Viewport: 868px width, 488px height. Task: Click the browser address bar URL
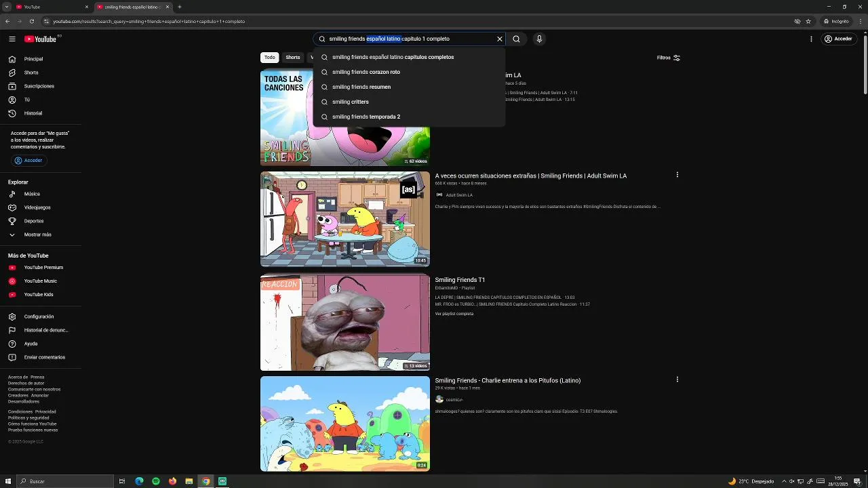click(x=149, y=21)
